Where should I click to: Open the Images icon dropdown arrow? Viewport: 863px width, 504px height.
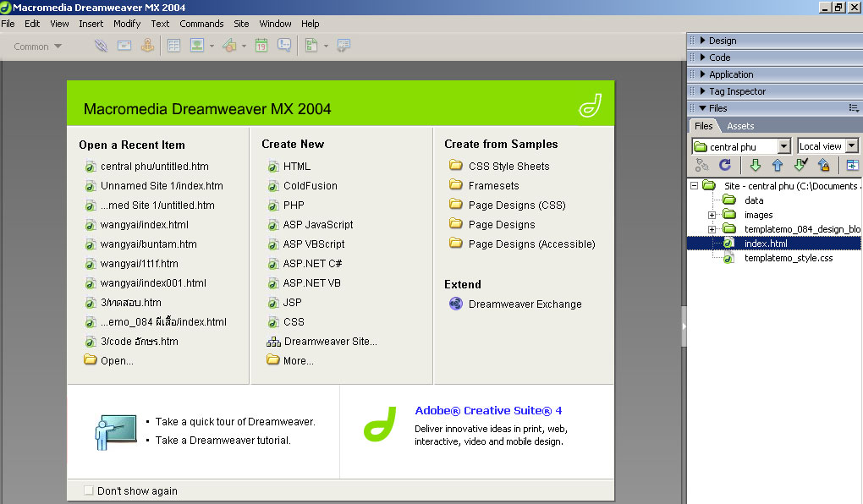pyautogui.click(x=212, y=47)
